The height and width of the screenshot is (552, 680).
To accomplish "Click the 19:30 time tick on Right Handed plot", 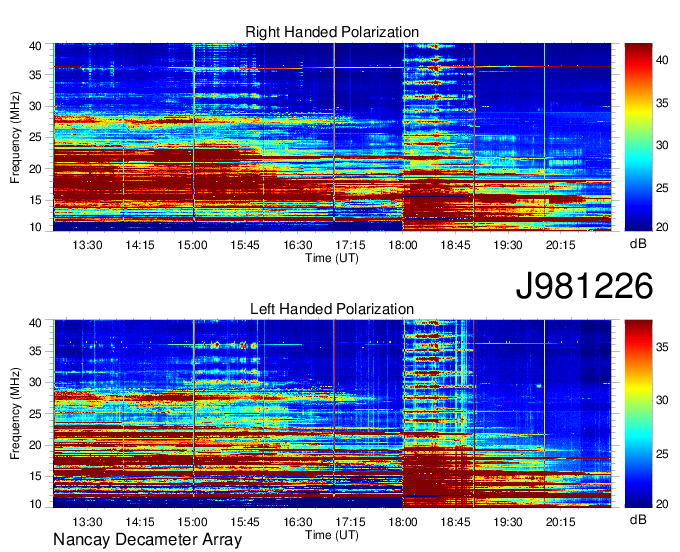I will pos(508,245).
